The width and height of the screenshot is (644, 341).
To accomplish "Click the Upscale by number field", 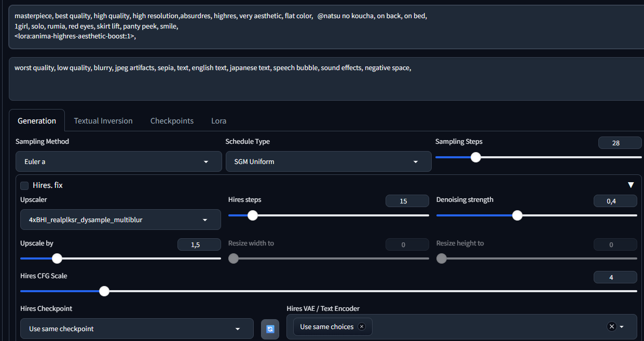I will click(x=199, y=244).
